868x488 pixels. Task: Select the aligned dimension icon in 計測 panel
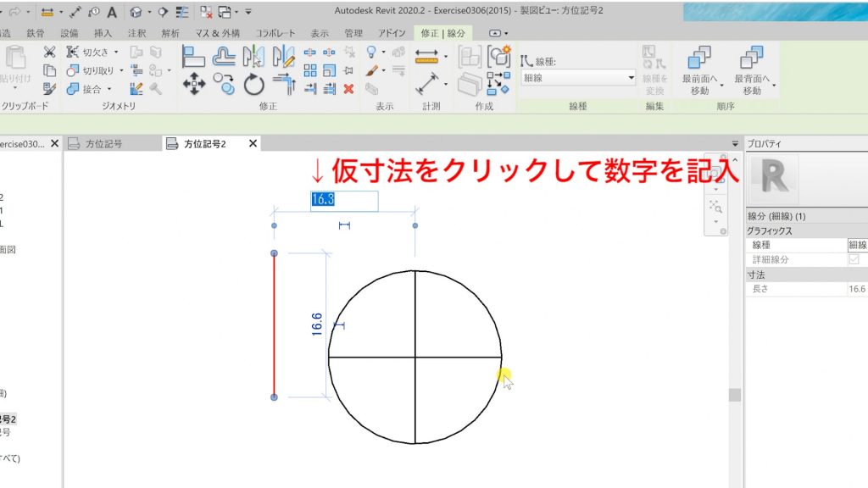tap(426, 83)
